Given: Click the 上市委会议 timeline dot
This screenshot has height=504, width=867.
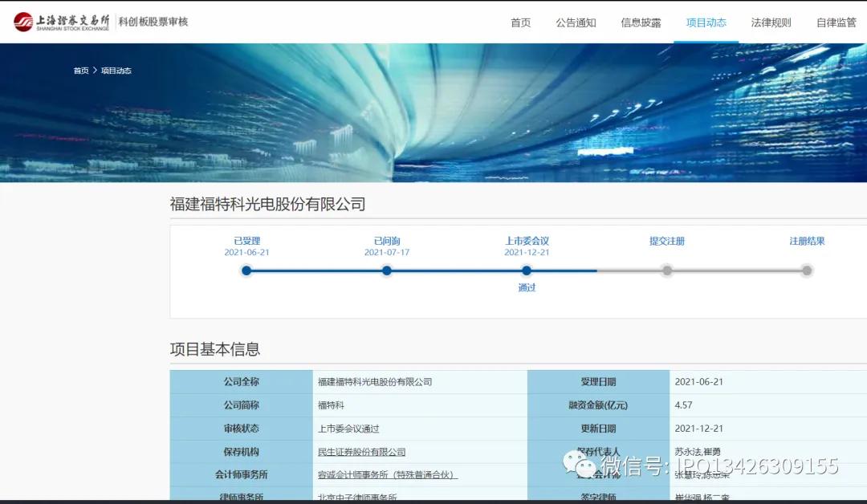Looking at the screenshot, I should 527,270.
